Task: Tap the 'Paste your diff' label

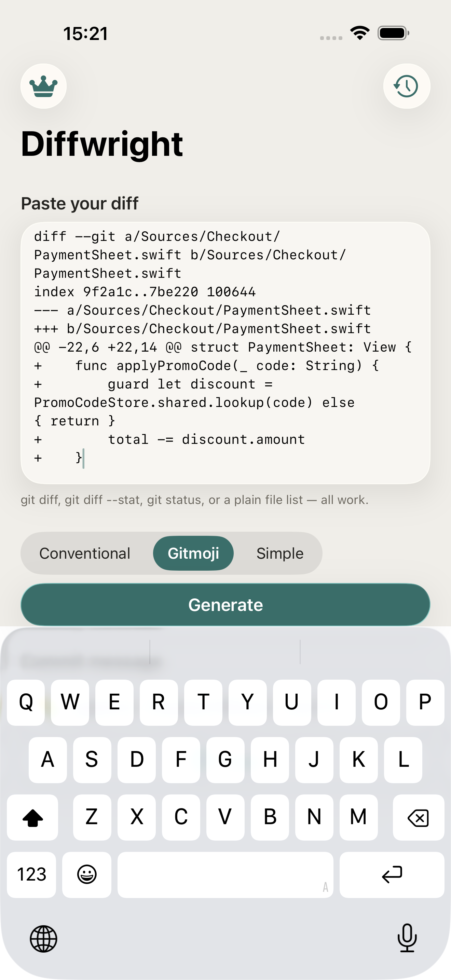Action: pyautogui.click(x=80, y=203)
